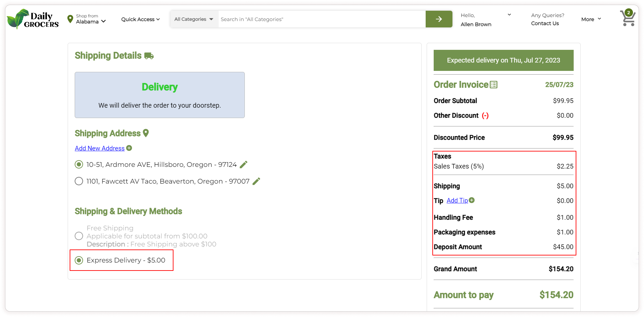Click the green search arrow button
644x317 pixels.
pyautogui.click(x=439, y=19)
